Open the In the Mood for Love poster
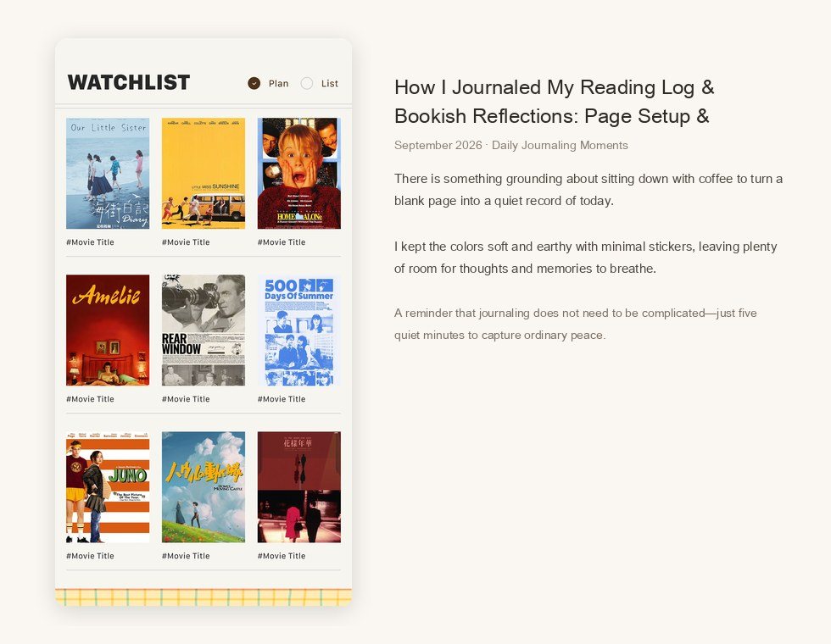Image resolution: width=831 pixels, height=644 pixels. click(298, 486)
